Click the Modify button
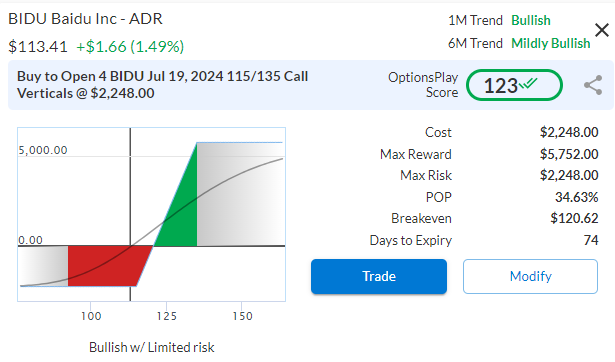Image resolution: width=615 pixels, height=362 pixels. pos(530,276)
